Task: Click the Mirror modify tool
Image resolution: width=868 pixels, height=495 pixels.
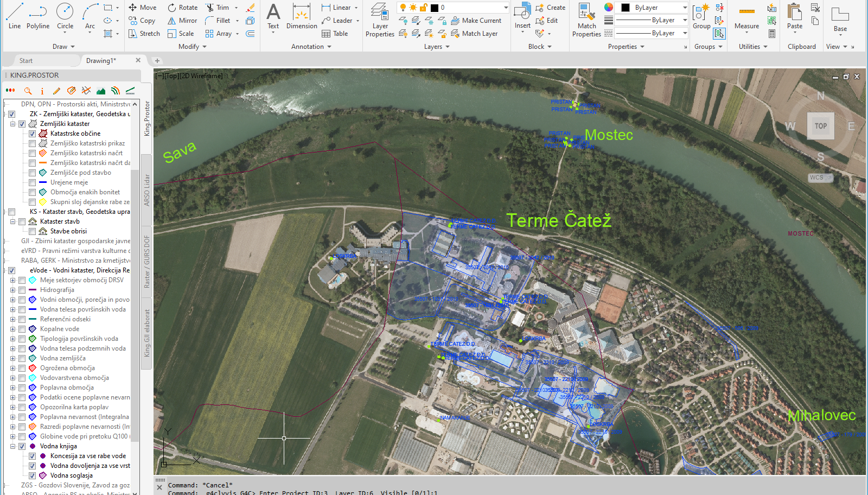Action: pyautogui.click(x=182, y=21)
